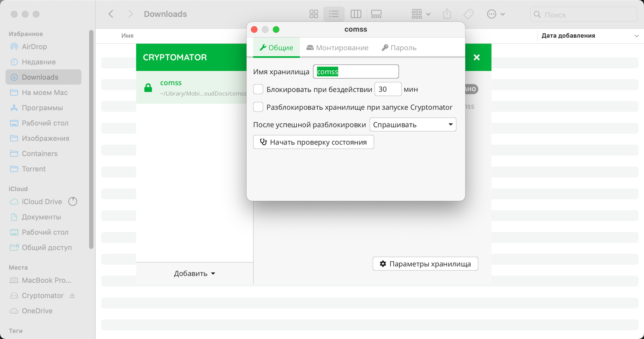Open OneDrive in Finder sidebar

pyautogui.click(x=43, y=311)
